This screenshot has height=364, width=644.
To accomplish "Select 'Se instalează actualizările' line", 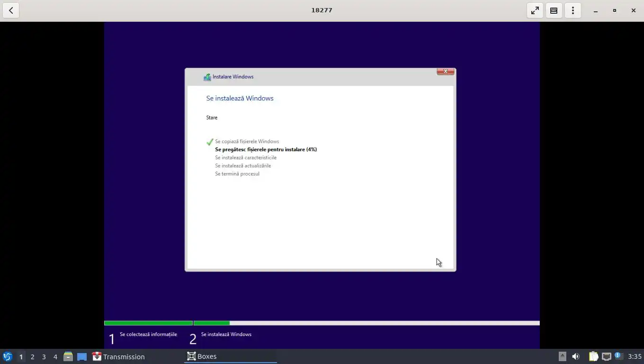I will [243, 165].
